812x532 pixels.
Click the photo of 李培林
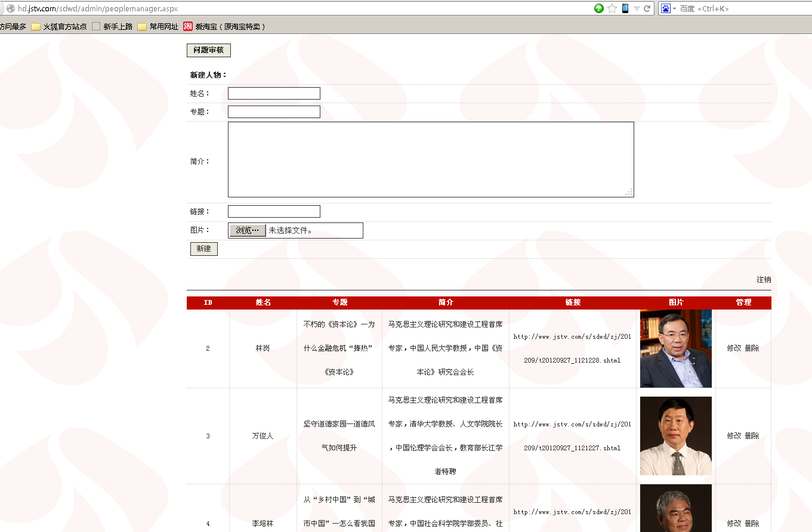(x=676, y=508)
